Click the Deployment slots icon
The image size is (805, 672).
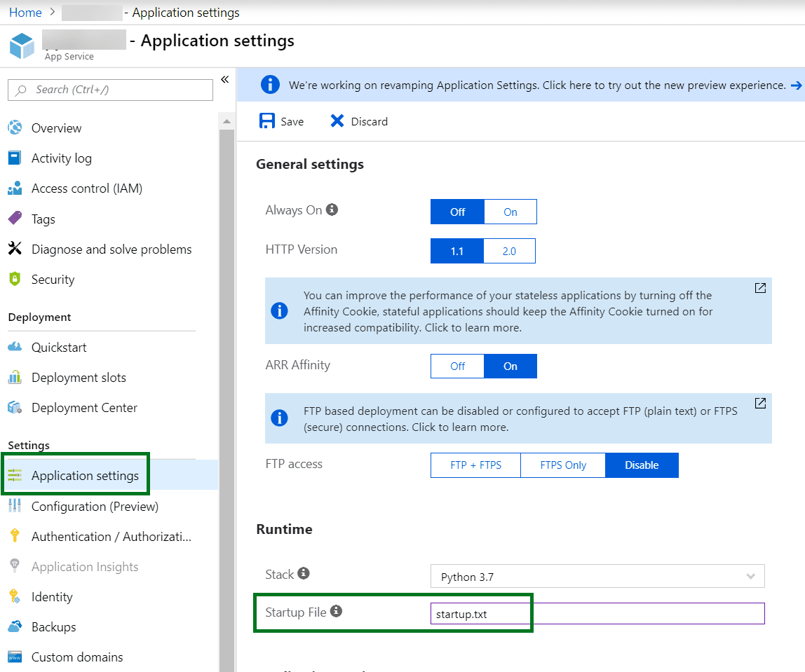(15, 377)
